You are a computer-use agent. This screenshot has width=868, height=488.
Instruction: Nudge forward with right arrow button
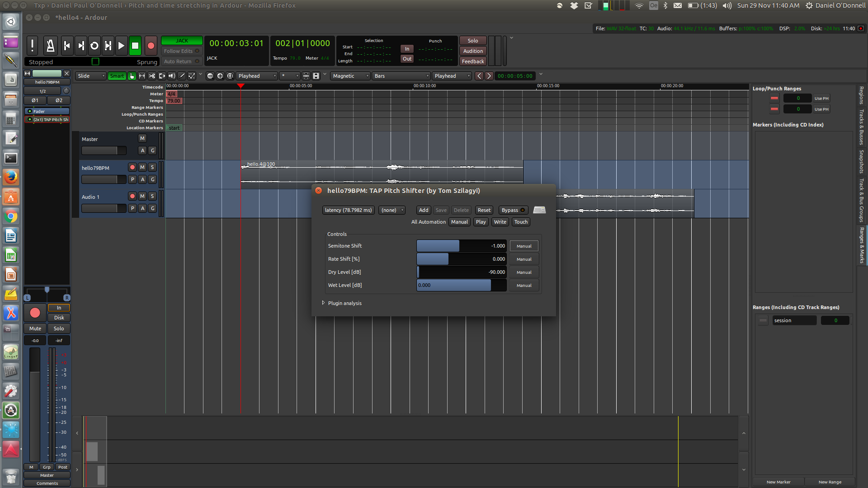(489, 76)
